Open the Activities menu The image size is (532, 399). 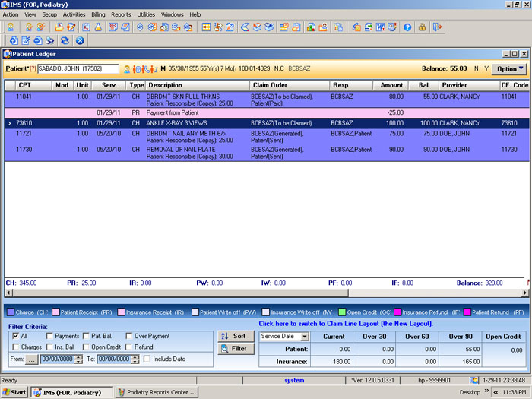[x=74, y=14]
